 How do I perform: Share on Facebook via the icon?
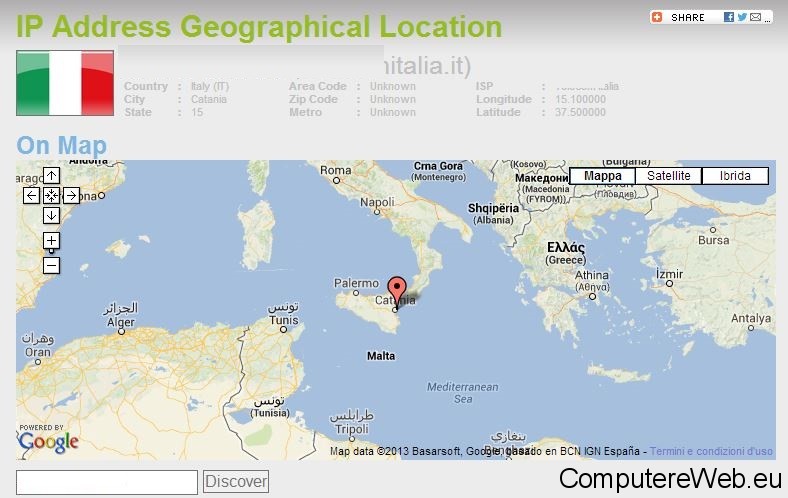[x=729, y=17]
